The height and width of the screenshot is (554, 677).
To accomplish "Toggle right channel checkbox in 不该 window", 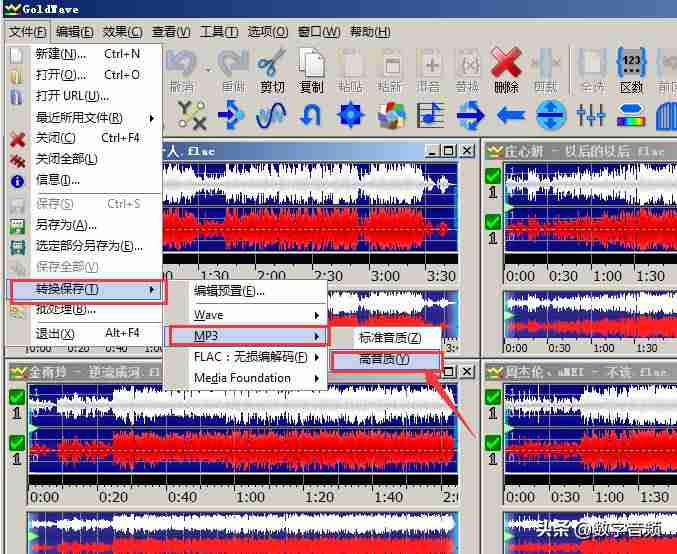I will coord(493,443).
